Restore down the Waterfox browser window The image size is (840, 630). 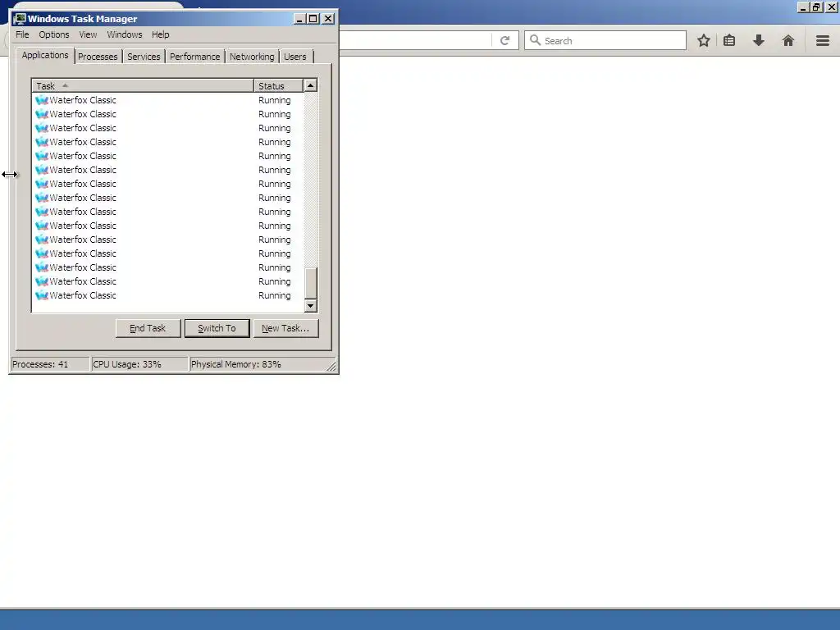pos(816,7)
